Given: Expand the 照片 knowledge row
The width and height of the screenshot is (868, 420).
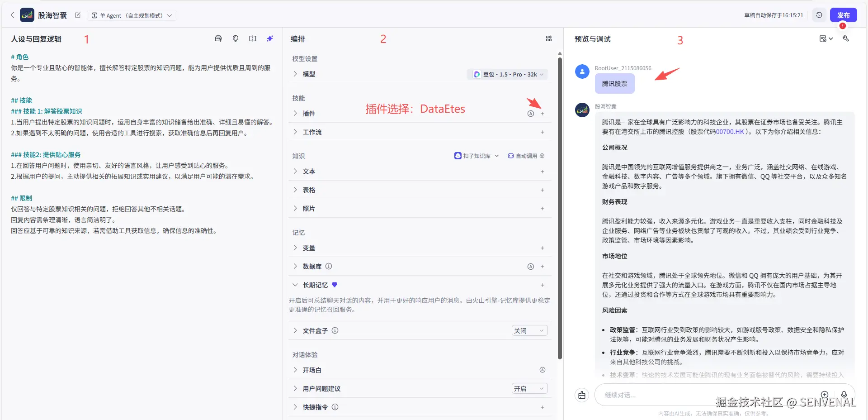Looking at the screenshot, I should [295, 208].
